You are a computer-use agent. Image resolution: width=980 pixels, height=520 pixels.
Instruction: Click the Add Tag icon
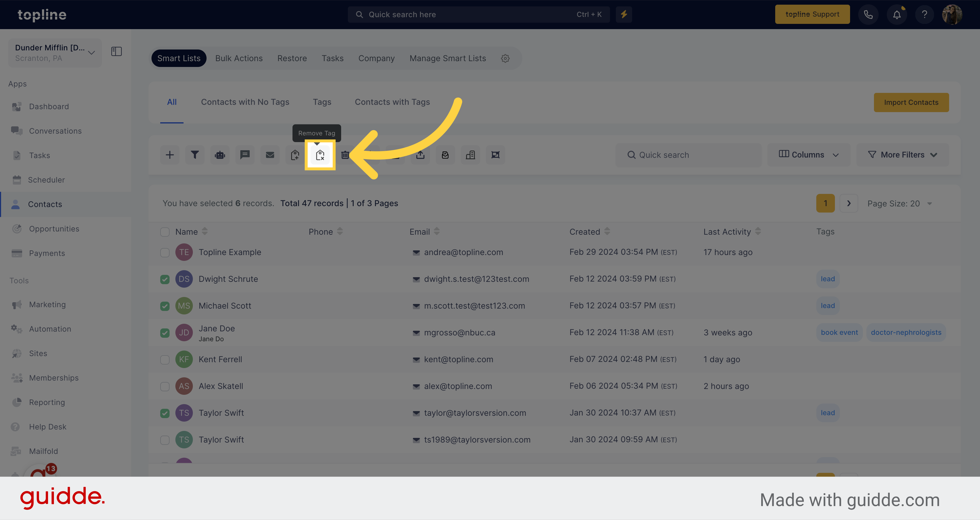(x=295, y=155)
